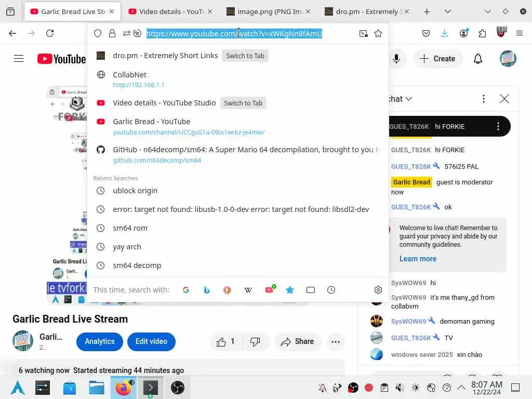Open YouTube notifications bell
Screen dimensions: 532x399
tap(478, 59)
